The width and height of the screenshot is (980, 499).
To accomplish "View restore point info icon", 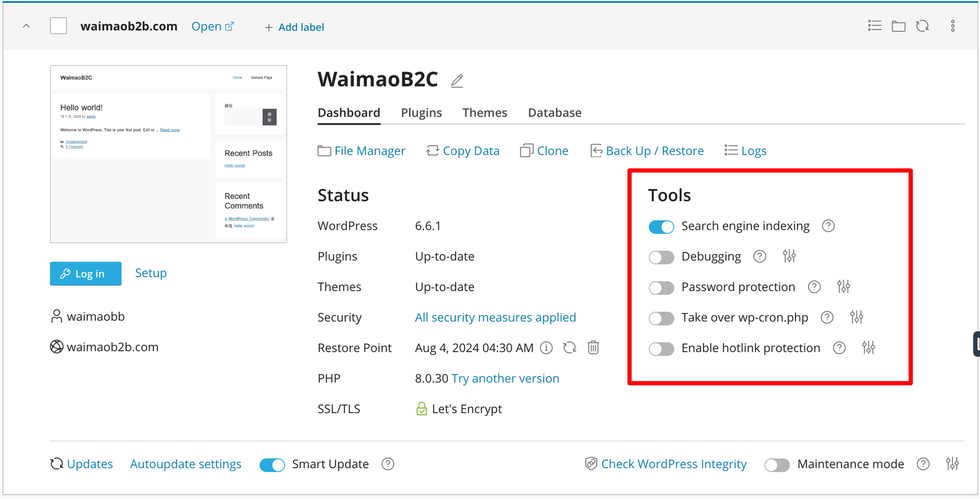I will (546, 348).
